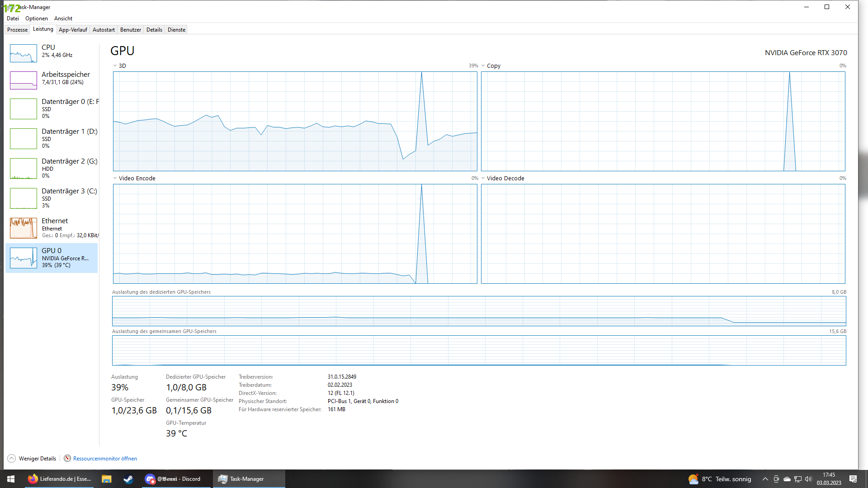Open the Optionen menu

[x=36, y=19]
